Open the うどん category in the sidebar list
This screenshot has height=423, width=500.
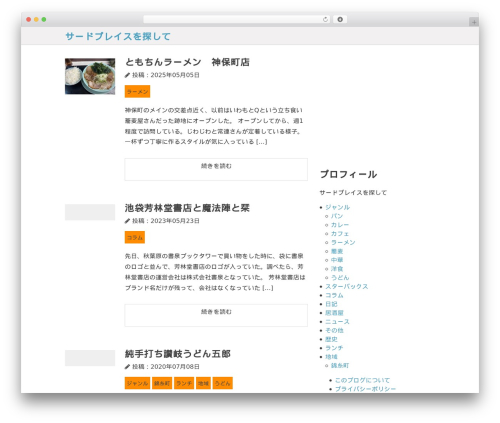340,278
